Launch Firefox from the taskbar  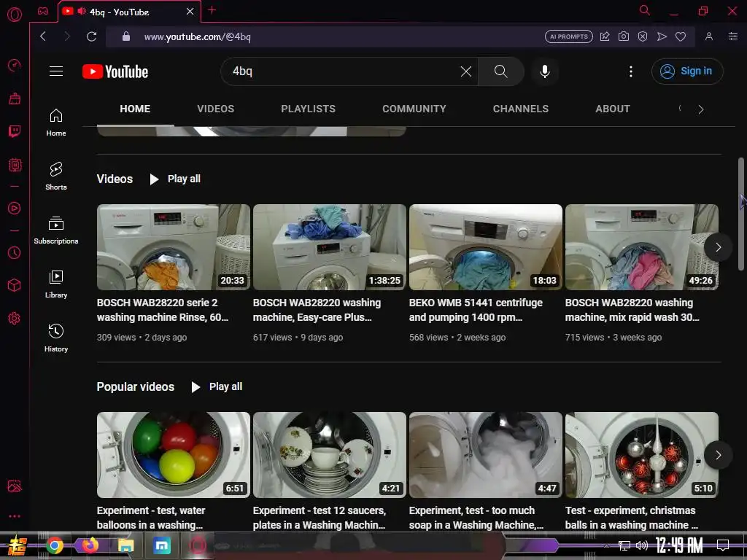coord(90,545)
